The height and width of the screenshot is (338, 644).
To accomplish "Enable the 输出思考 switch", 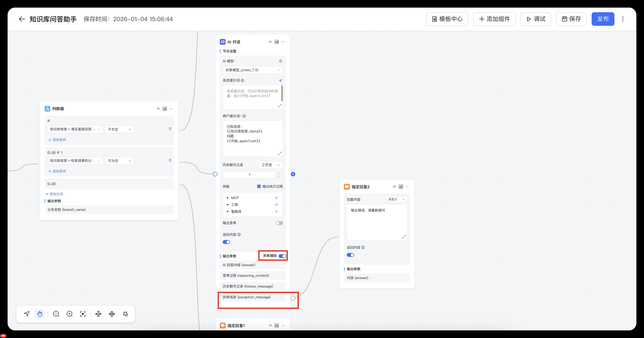I will pyautogui.click(x=279, y=223).
